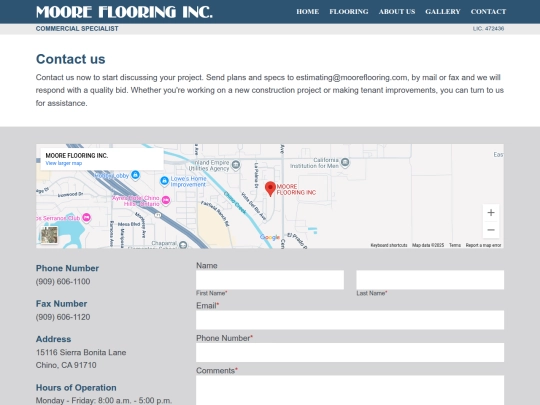Click the Map data ©2025 text
This screenshot has width=540, height=405.
click(x=428, y=245)
